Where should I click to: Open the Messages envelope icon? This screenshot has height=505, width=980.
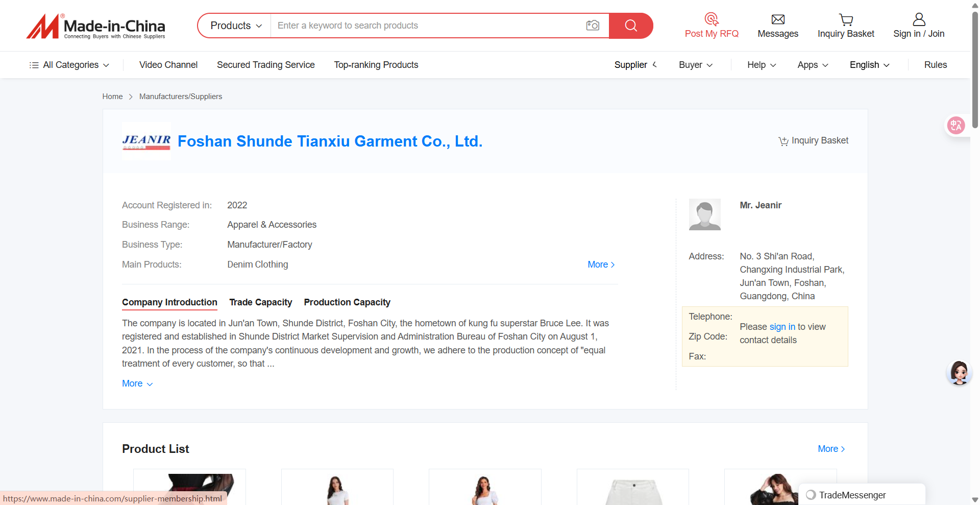[777, 19]
